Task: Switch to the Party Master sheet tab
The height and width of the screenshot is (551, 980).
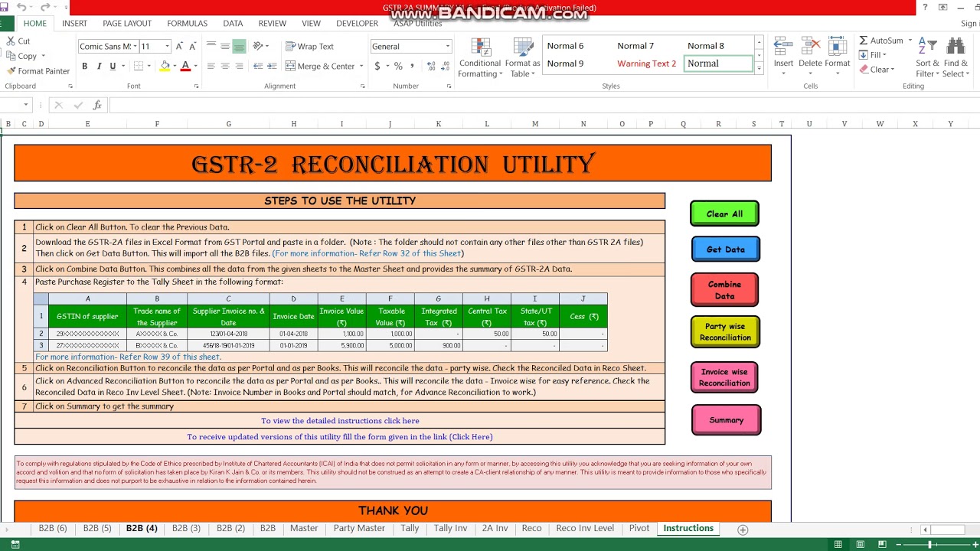Action: tap(359, 529)
